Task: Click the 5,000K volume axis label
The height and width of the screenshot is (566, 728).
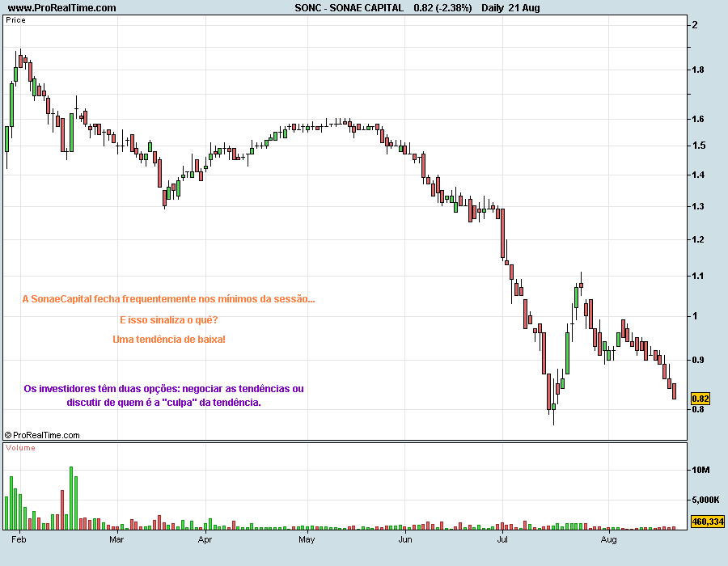Action: (705, 500)
